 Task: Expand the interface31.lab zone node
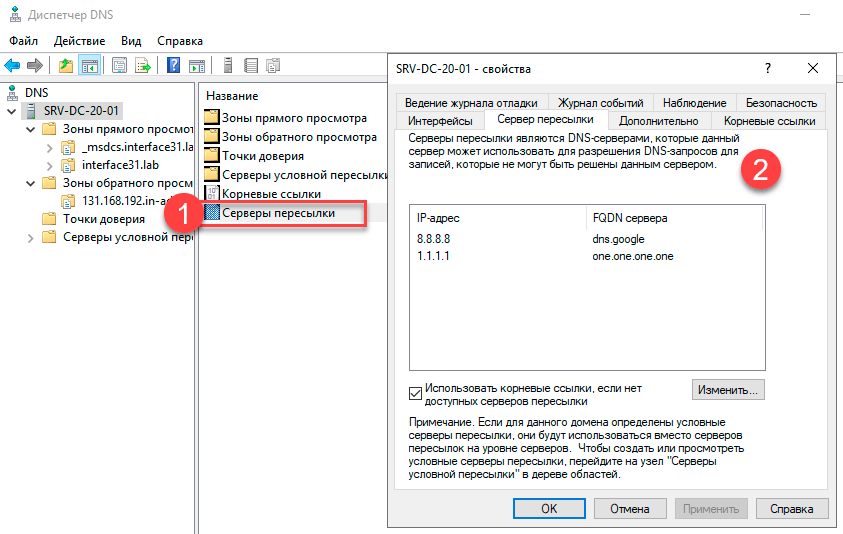click(49, 165)
